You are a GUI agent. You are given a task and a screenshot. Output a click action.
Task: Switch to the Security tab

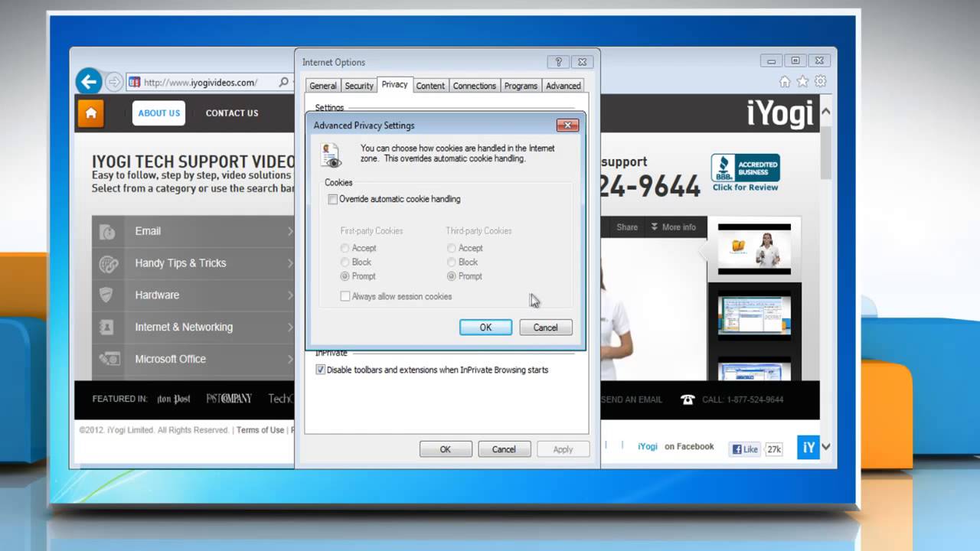[x=359, y=86]
